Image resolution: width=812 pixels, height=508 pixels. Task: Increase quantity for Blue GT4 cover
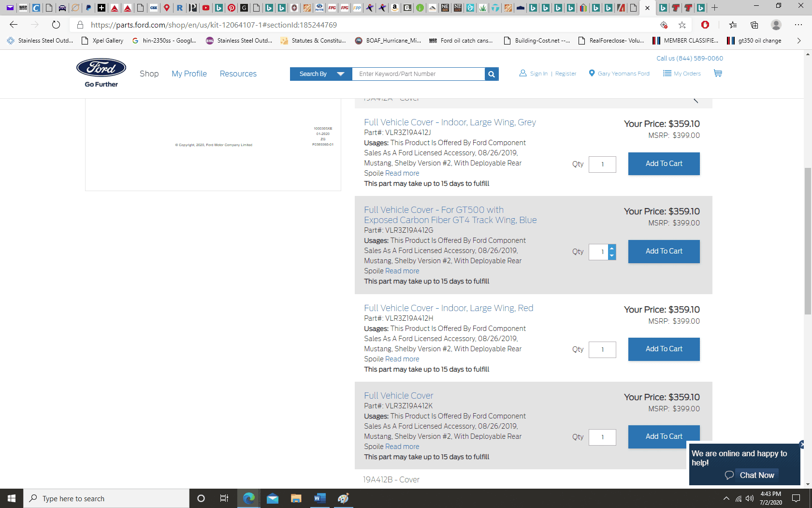click(612, 248)
